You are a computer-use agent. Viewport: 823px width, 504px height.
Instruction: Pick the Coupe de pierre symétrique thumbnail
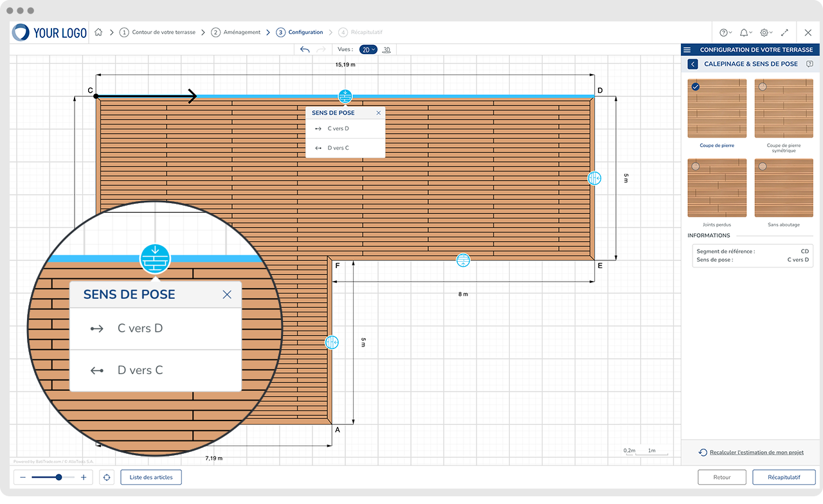784,108
